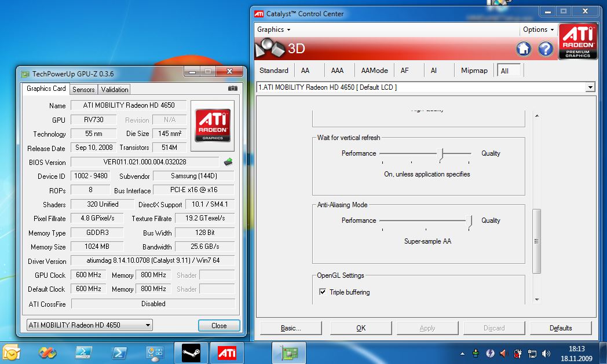Expand the display selector dropdown in Catalyst
This screenshot has width=607, height=364.
[x=590, y=87]
